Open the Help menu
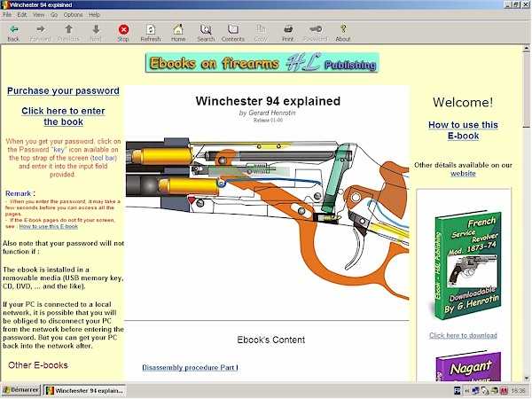532x399 pixels. point(94,14)
